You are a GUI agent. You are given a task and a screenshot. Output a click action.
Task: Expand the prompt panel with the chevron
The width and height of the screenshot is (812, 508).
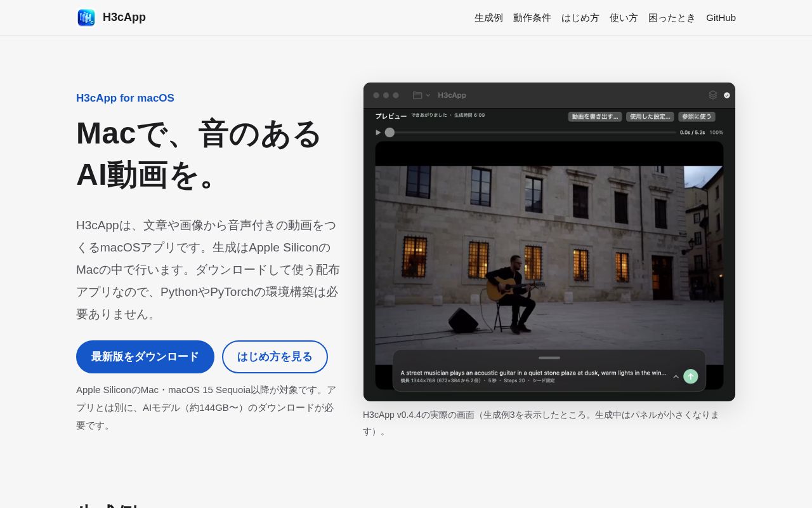coord(676,377)
